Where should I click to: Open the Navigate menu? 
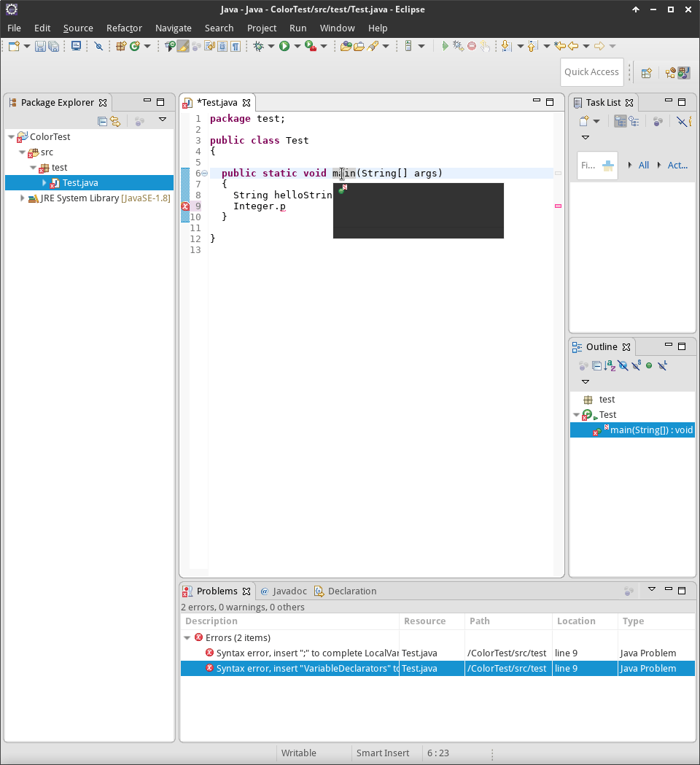173,28
